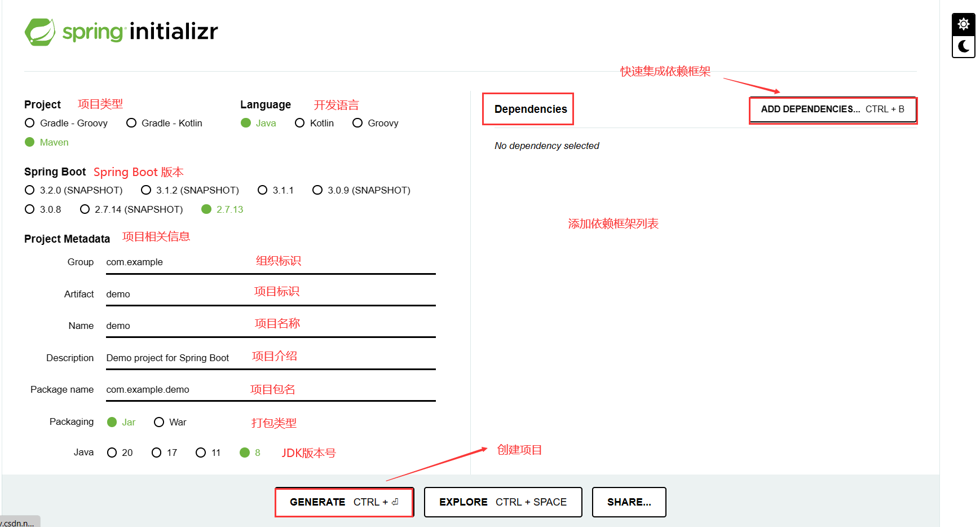Click the Dependencies heading

tap(531, 109)
